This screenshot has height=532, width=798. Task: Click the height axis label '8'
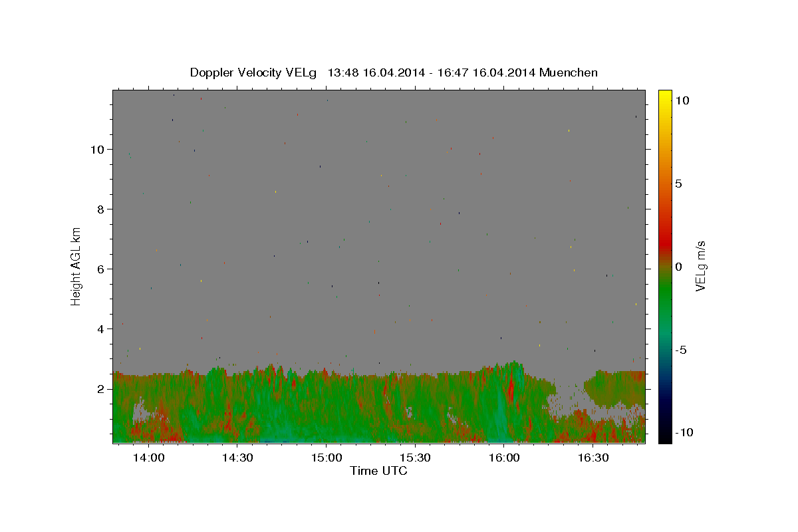point(102,209)
